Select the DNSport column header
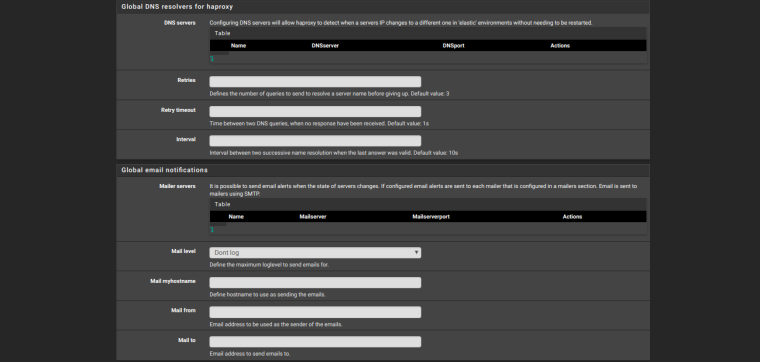The height and width of the screenshot is (362, 760). [x=454, y=46]
